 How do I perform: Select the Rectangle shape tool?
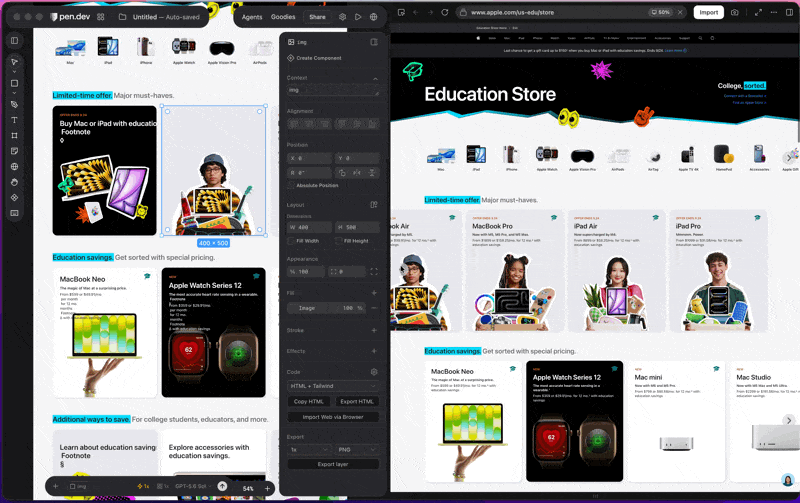pyautogui.click(x=14, y=83)
